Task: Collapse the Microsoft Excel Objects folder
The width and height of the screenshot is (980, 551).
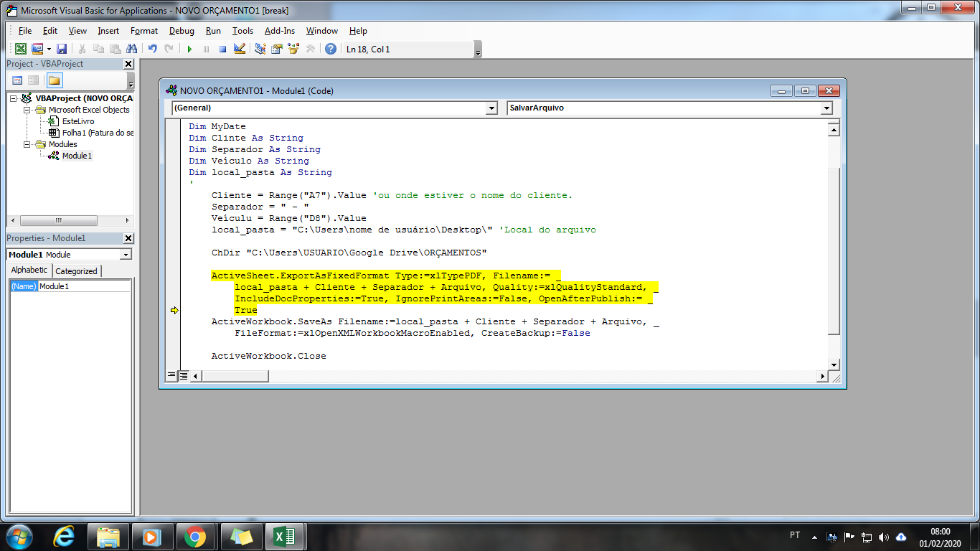Action: [x=27, y=110]
